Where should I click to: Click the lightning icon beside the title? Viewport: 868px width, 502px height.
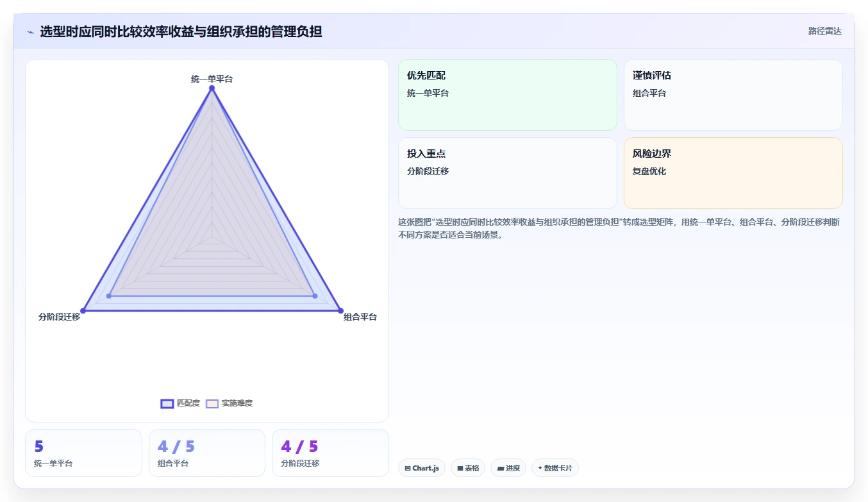[x=30, y=31]
